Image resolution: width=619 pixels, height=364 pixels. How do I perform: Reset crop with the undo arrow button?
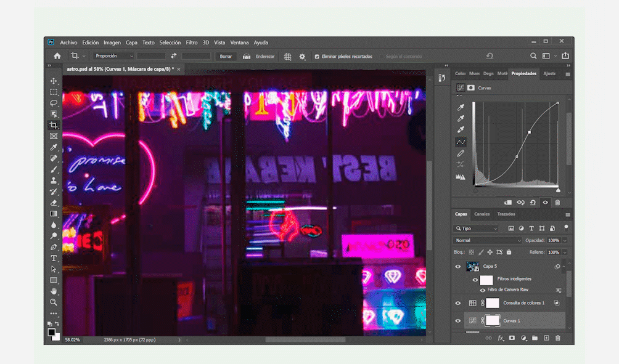490,56
